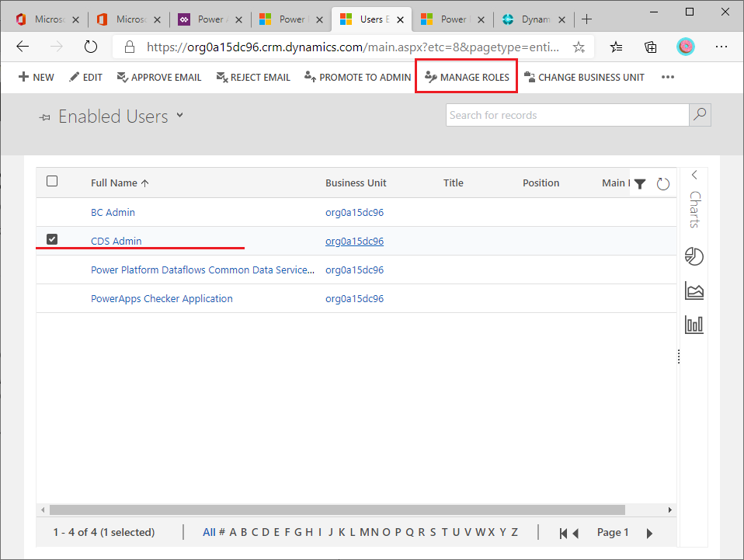744x560 pixels.
Task: View site information lock icon
Action: [130, 47]
